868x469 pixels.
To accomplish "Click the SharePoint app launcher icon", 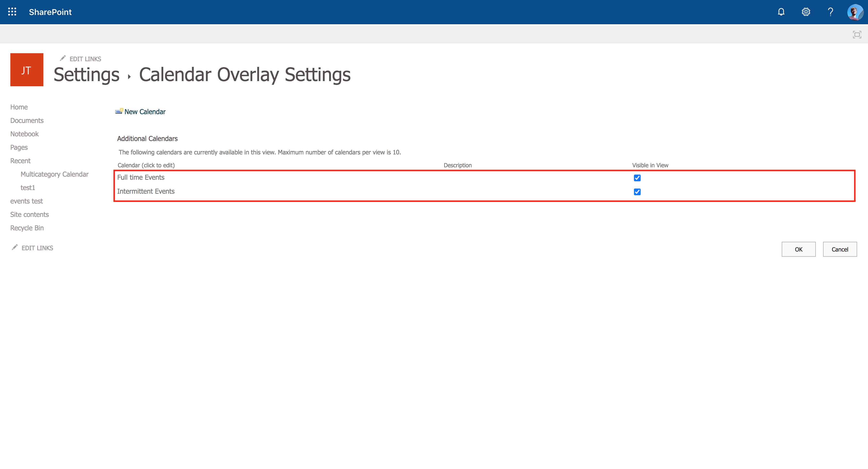I will point(12,12).
